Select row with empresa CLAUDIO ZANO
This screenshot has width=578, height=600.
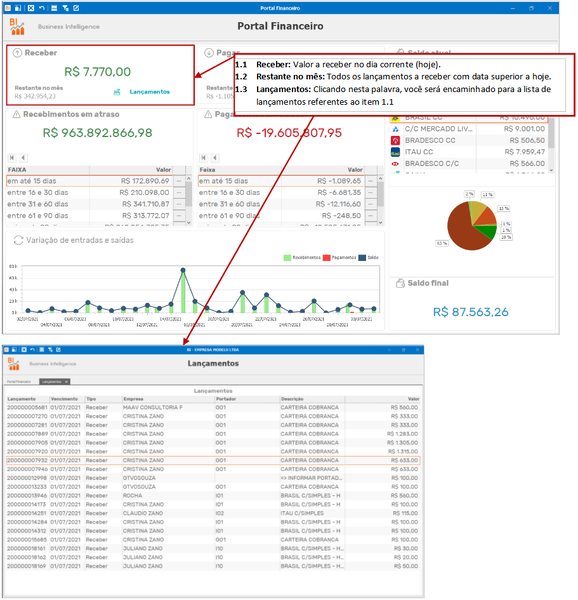213,513
